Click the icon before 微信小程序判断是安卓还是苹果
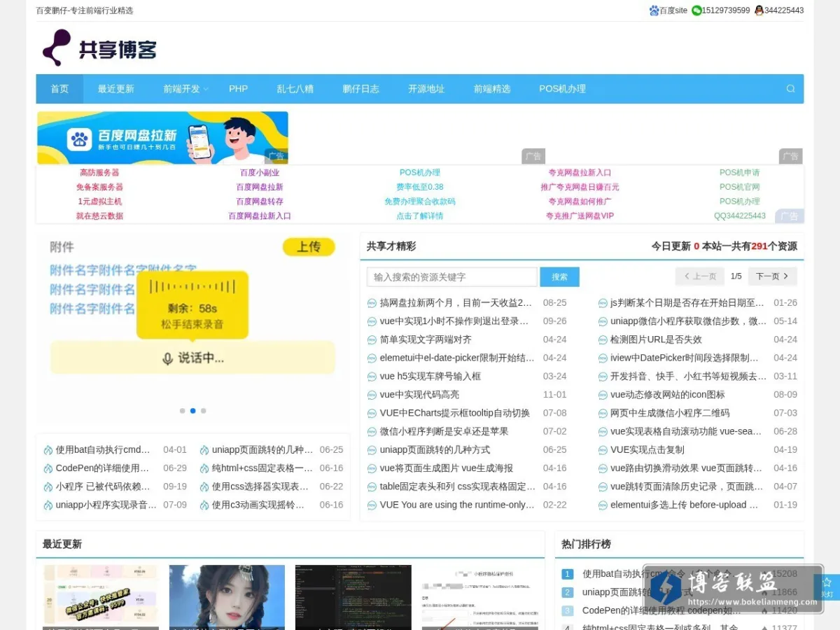The height and width of the screenshot is (630, 840). (372, 432)
